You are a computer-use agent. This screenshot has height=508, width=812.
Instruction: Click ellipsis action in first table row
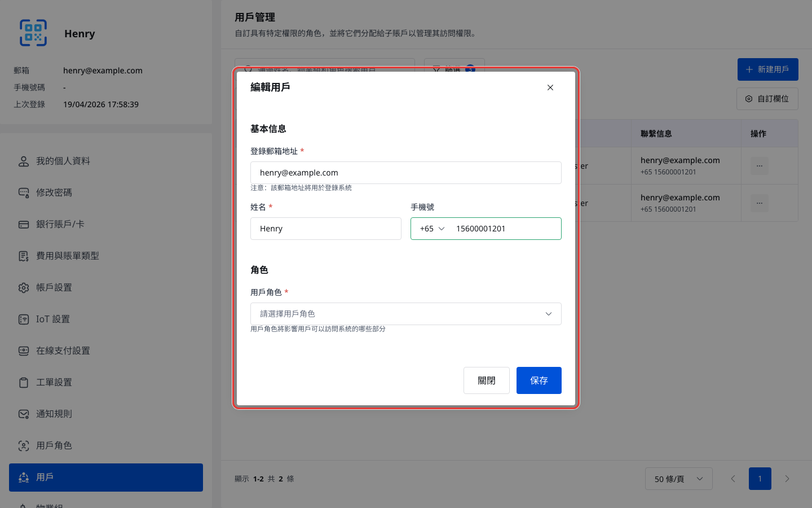pyautogui.click(x=760, y=166)
